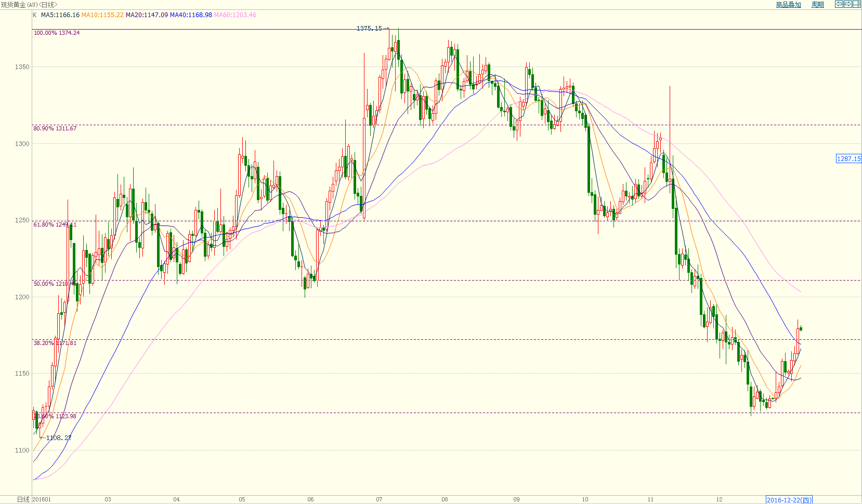
Task: Select the 61.80% Fibonacci level label
Action: (x=55, y=224)
